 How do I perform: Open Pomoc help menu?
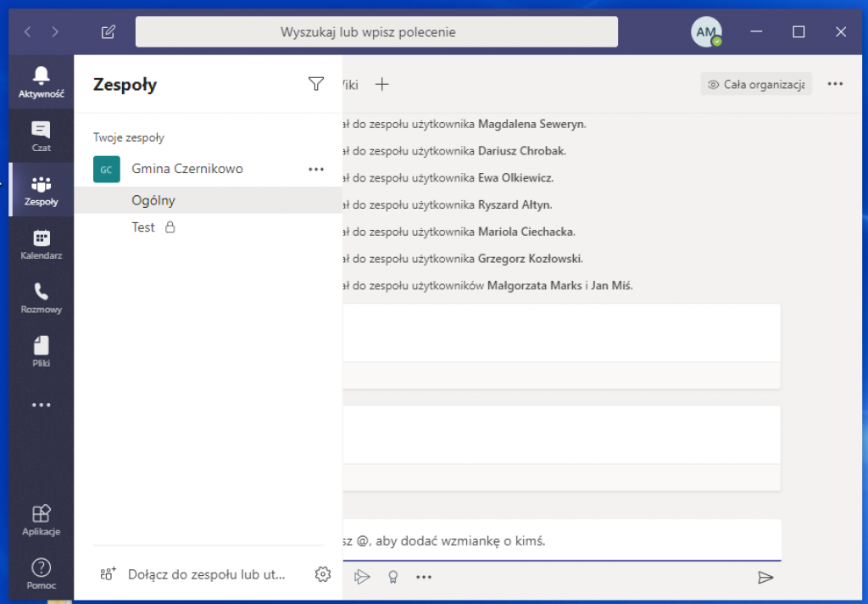coord(41,573)
